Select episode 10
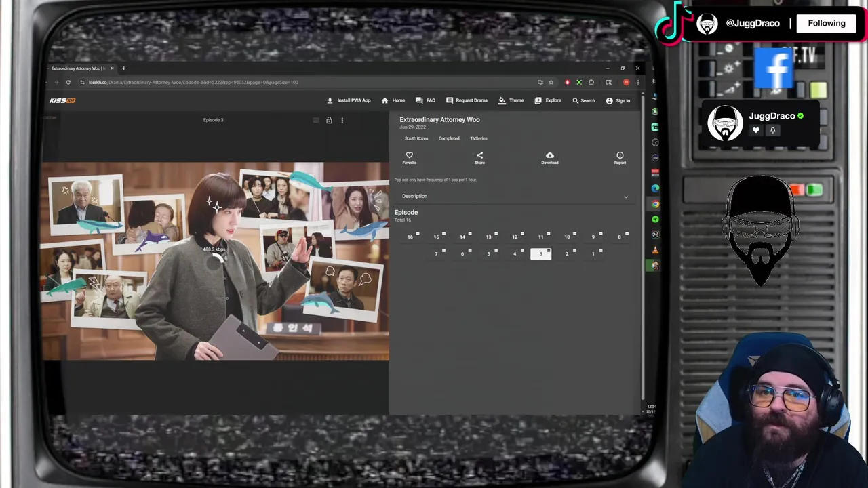Viewport: 868px width, 488px height. tap(567, 237)
